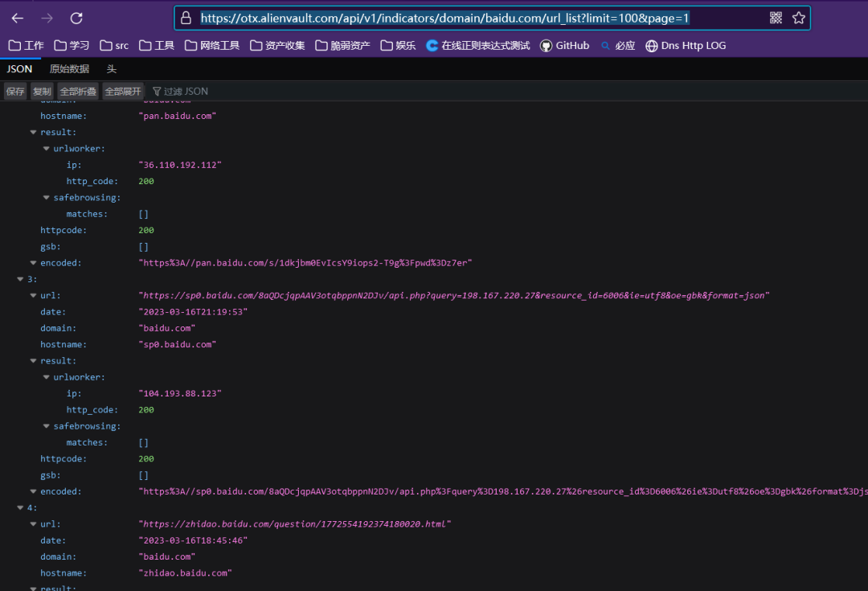
Task: Open the 脆弱资产 bookmark folder
Action: coord(342,45)
